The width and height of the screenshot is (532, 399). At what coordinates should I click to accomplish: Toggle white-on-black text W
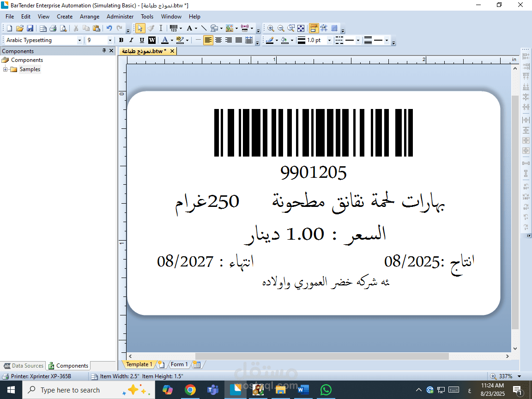(152, 40)
